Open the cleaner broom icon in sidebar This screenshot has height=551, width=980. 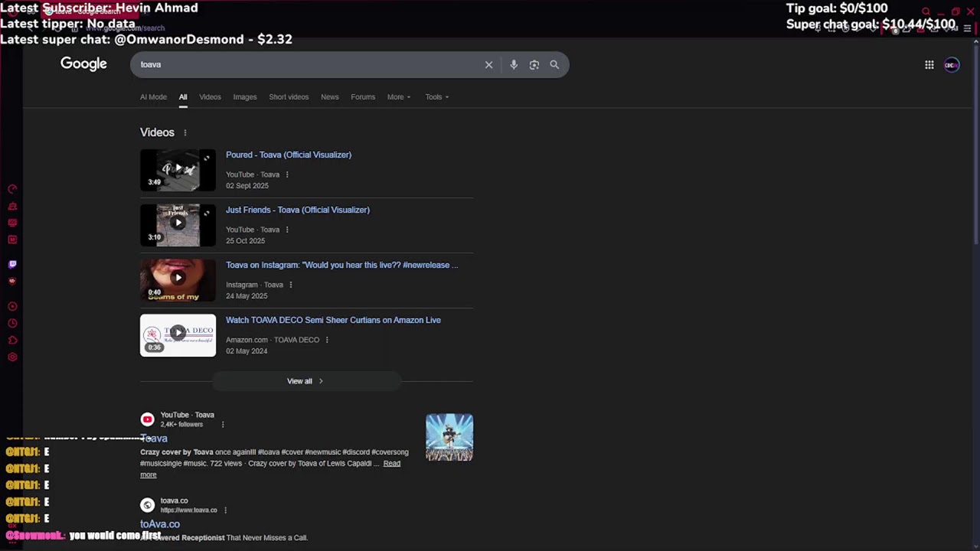point(12,206)
